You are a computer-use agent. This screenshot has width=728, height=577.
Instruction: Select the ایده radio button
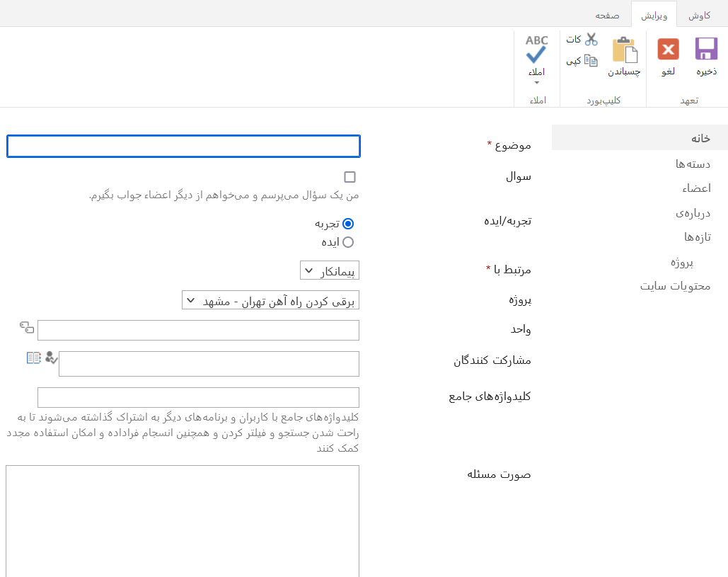point(348,242)
